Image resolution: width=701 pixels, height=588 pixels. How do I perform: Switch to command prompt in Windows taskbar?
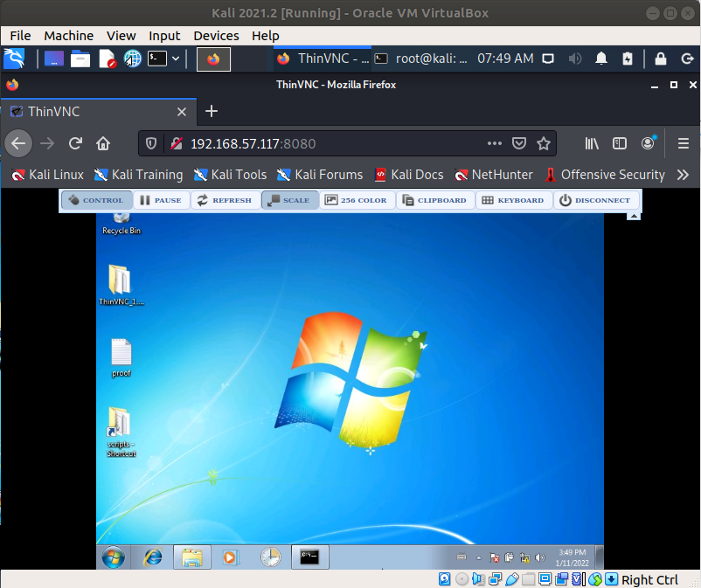tap(309, 557)
